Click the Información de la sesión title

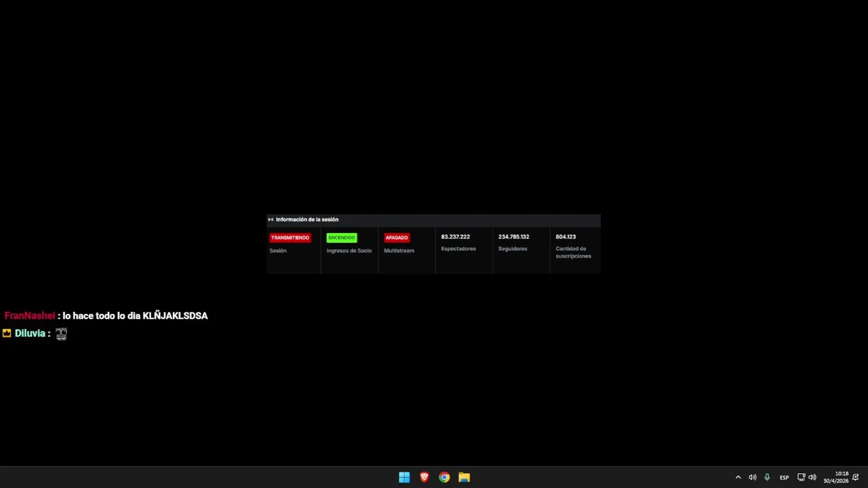[x=307, y=220]
